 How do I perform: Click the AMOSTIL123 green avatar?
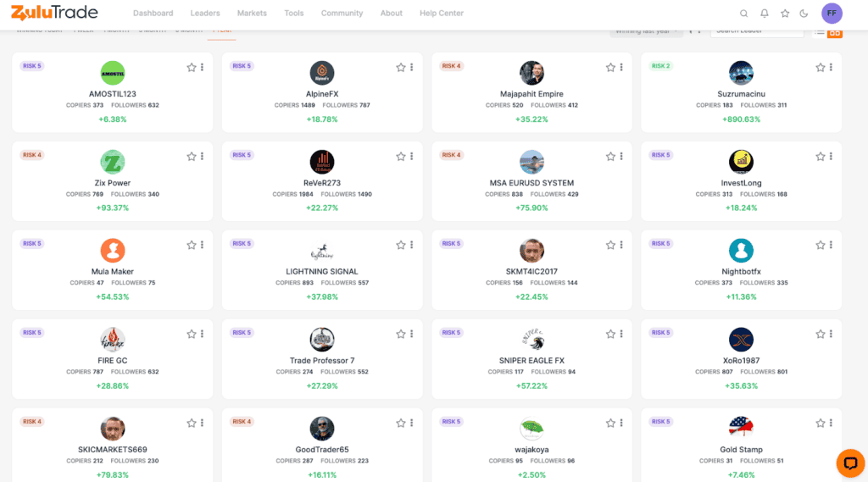tap(113, 73)
